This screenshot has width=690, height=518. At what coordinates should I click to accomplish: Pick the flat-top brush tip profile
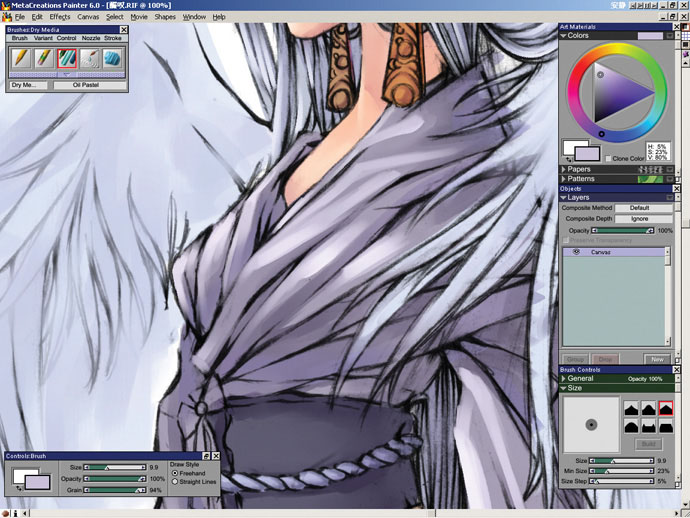coord(666,426)
